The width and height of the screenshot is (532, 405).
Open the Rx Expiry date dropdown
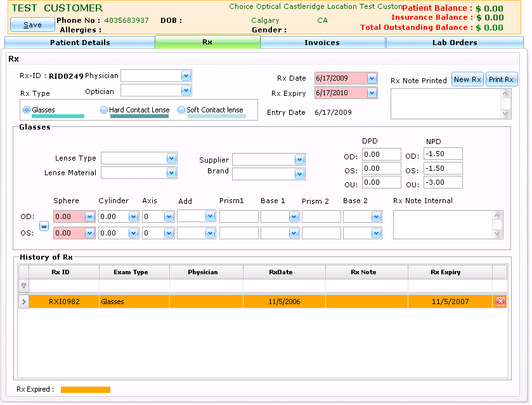(372, 93)
